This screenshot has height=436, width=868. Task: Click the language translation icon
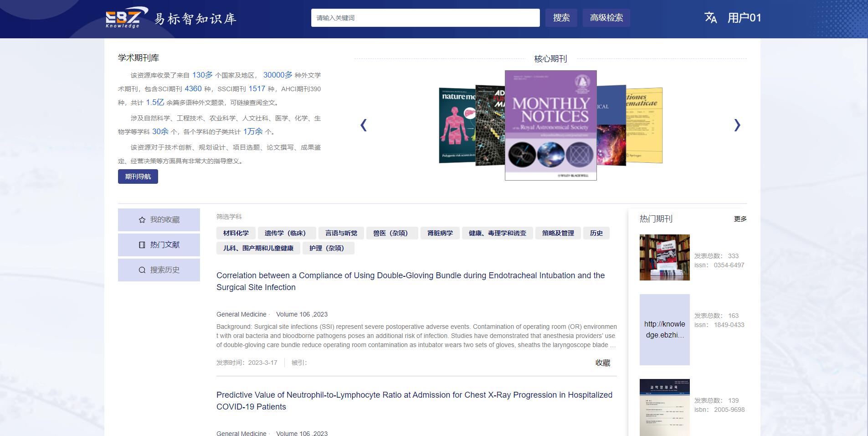coord(710,18)
